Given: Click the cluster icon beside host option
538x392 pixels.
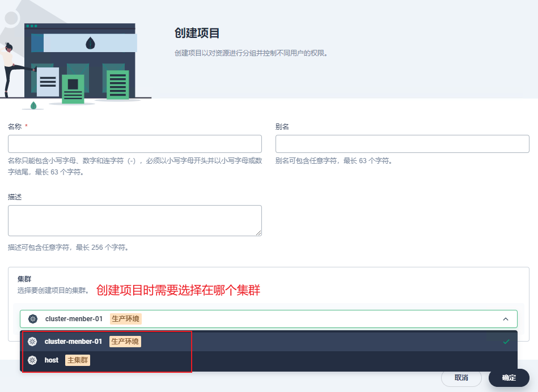Looking at the screenshot, I should [32, 360].
